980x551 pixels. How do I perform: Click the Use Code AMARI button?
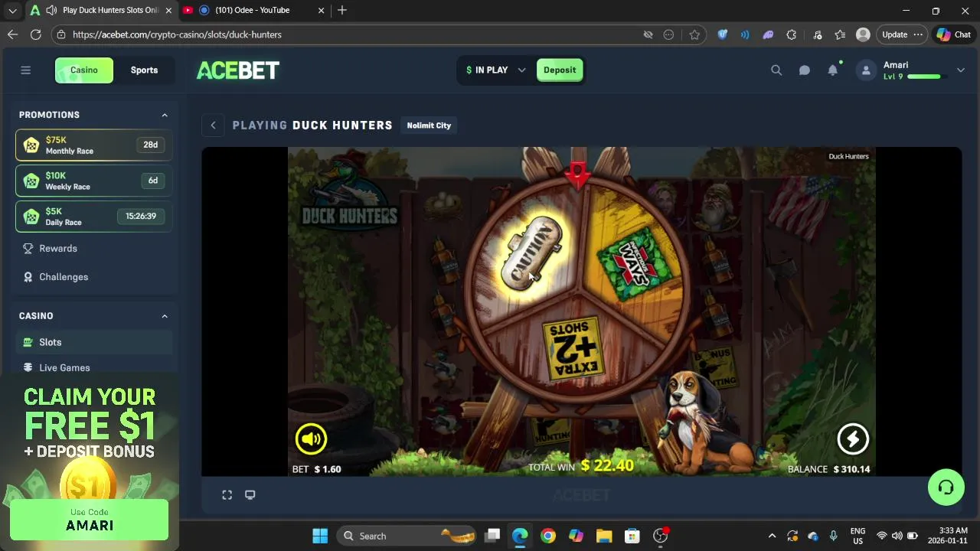click(x=90, y=520)
